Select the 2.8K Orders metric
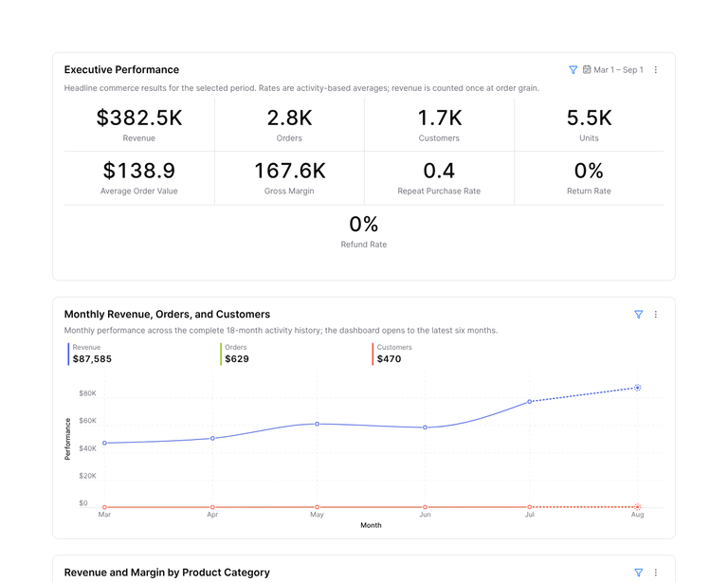Screen dimensions: 728x582 click(289, 124)
